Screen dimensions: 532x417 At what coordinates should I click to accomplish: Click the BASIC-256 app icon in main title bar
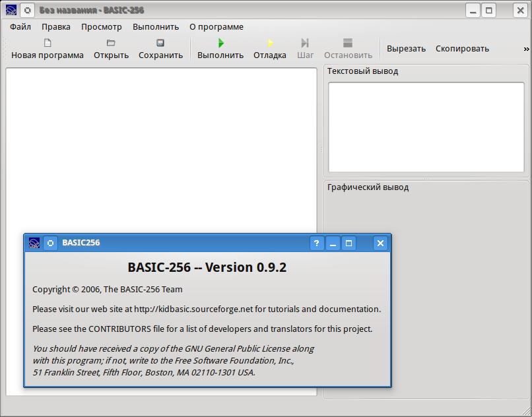click(11, 10)
